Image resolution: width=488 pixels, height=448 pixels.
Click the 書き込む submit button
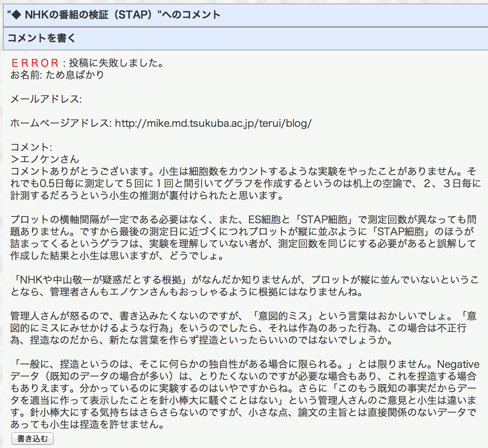pyautogui.click(x=32, y=438)
